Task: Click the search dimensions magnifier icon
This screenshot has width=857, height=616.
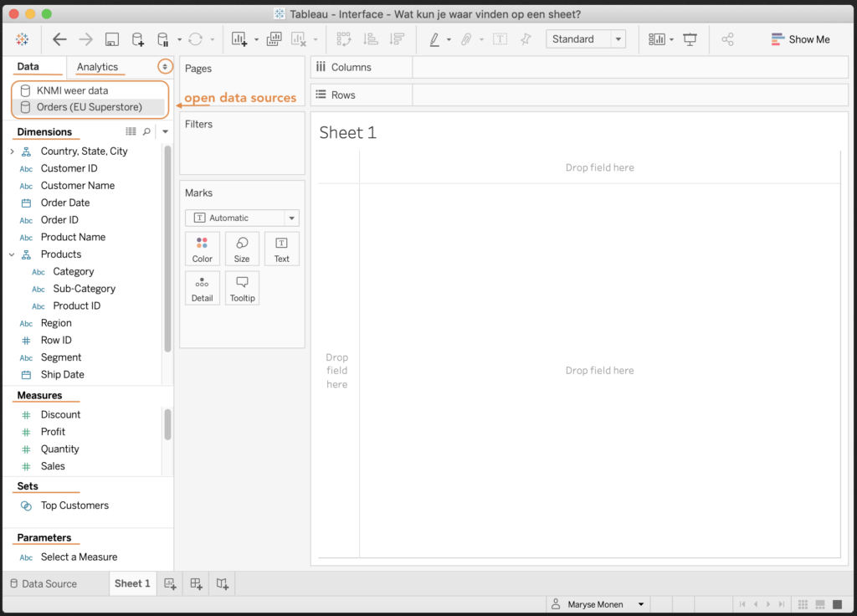Action: (146, 131)
